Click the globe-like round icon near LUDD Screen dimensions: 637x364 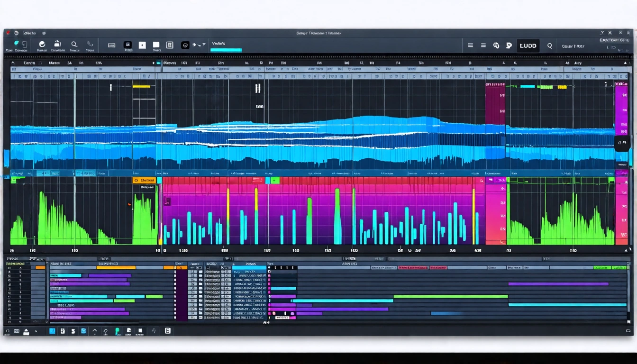[496, 45]
